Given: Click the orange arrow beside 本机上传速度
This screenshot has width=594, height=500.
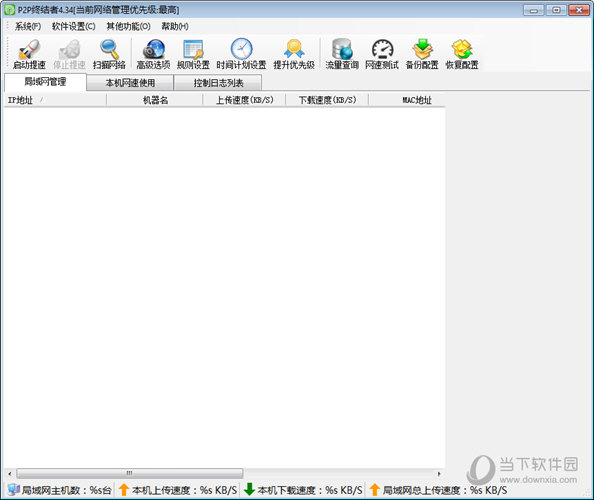Looking at the screenshot, I should [x=123, y=489].
